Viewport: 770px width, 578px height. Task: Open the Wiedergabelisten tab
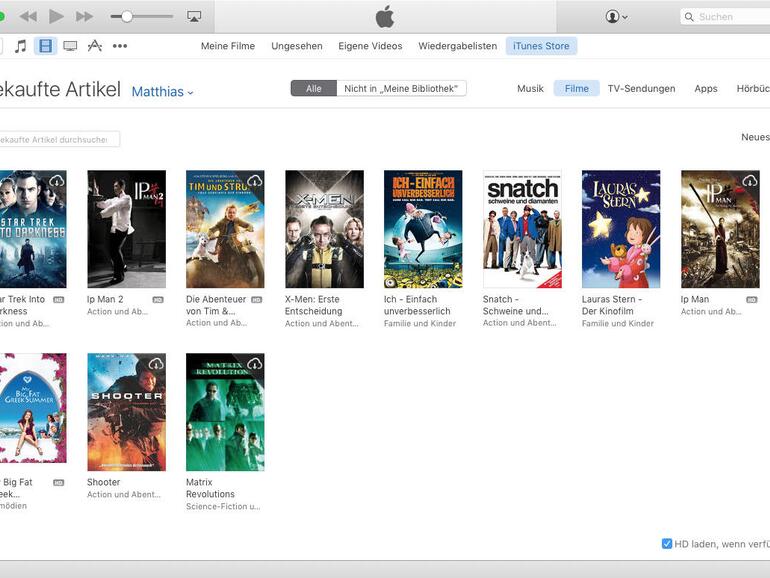(458, 46)
